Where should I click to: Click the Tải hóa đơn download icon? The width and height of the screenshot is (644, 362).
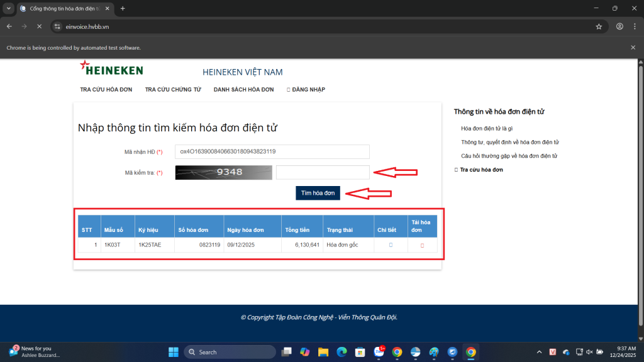point(422,245)
